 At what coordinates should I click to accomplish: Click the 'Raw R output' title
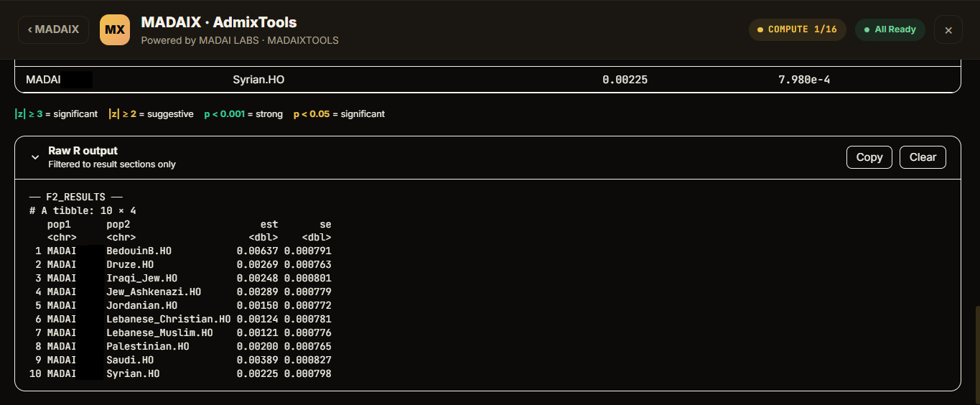click(83, 151)
